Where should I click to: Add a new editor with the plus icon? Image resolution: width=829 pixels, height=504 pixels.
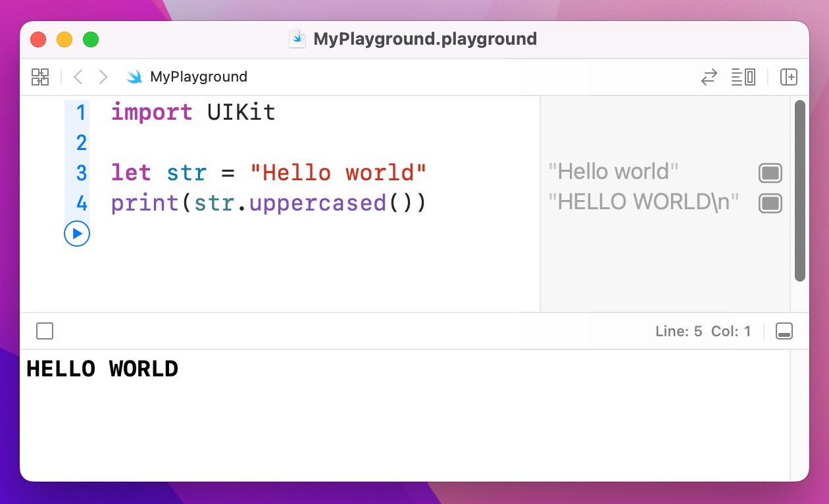(x=789, y=77)
